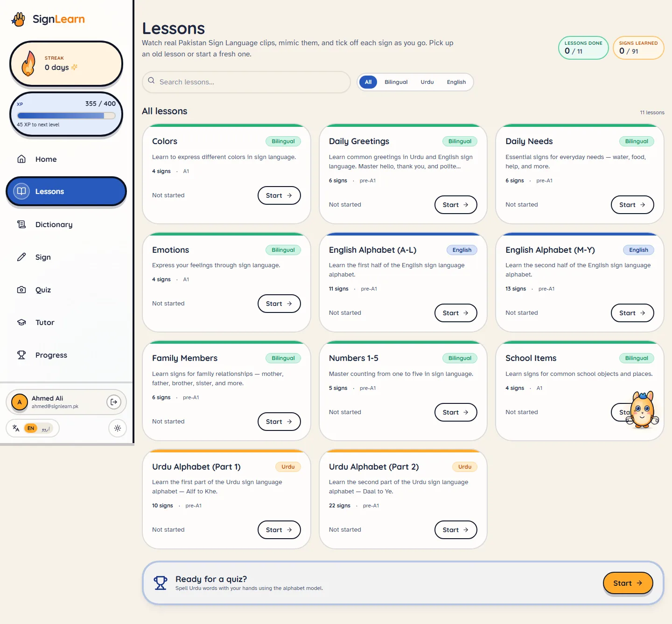The image size is (672, 624).
Task: Click the Bilingual tag on Colors card
Action: click(283, 141)
